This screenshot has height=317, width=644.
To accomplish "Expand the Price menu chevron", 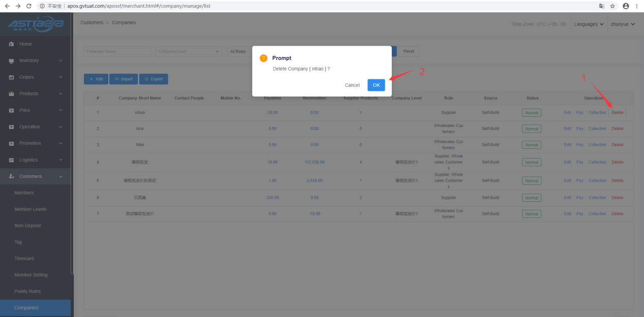I will point(61,110).
